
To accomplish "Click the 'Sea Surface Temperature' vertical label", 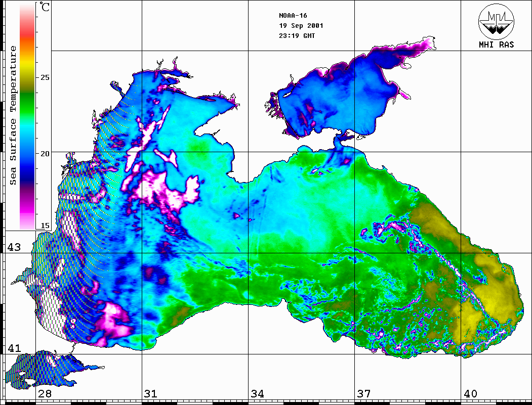I will (13, 115).
